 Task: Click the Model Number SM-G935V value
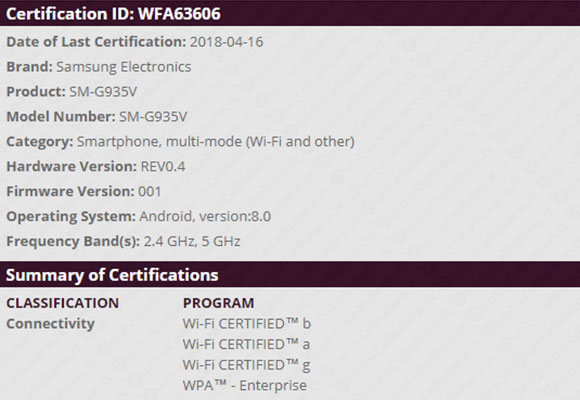pyautogui.click(x=153, y=117)
